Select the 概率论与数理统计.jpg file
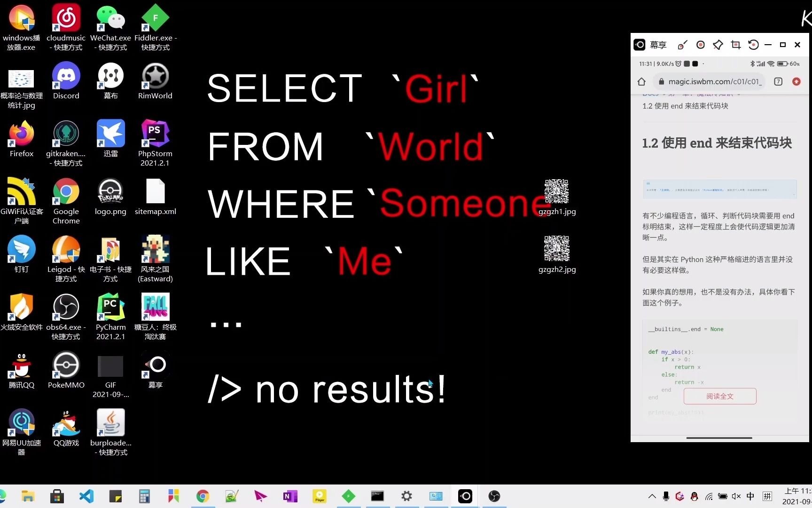This screenshot has width=812, height=508. 21,89
